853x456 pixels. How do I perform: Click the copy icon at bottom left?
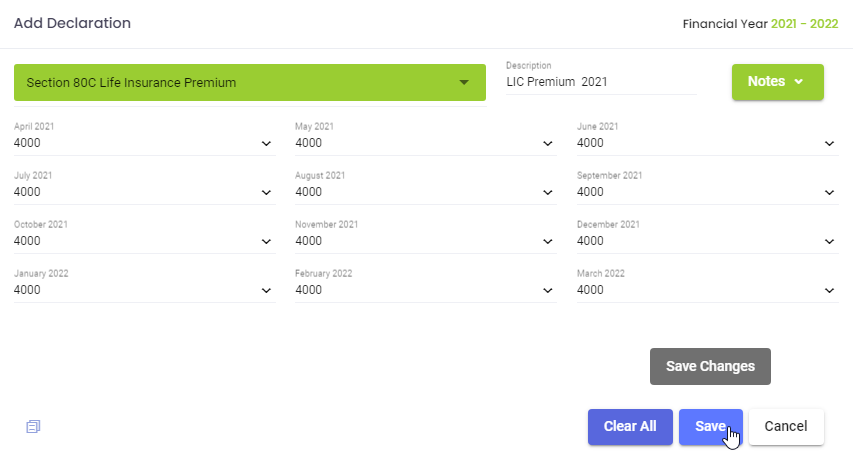(33, 427)
